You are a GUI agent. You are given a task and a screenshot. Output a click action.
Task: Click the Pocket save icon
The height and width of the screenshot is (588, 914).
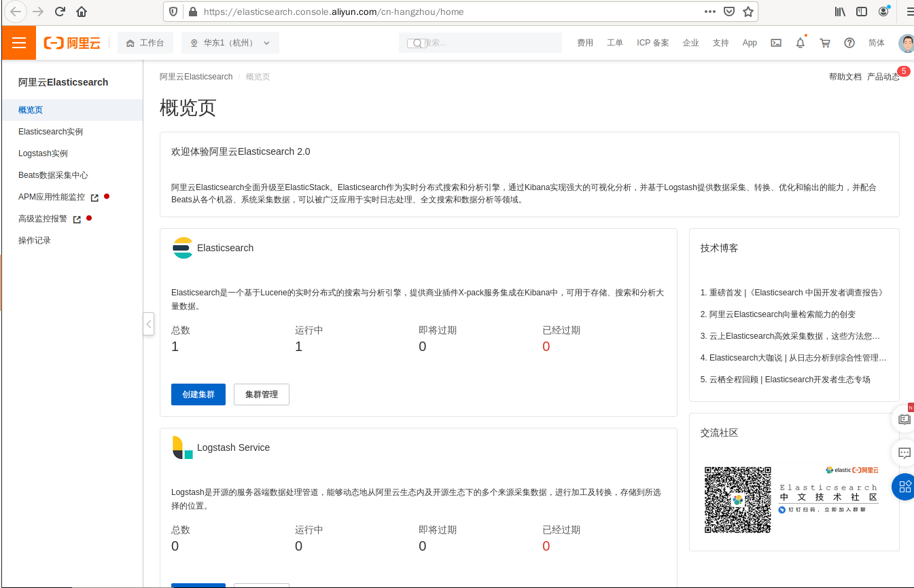(729, 12)
